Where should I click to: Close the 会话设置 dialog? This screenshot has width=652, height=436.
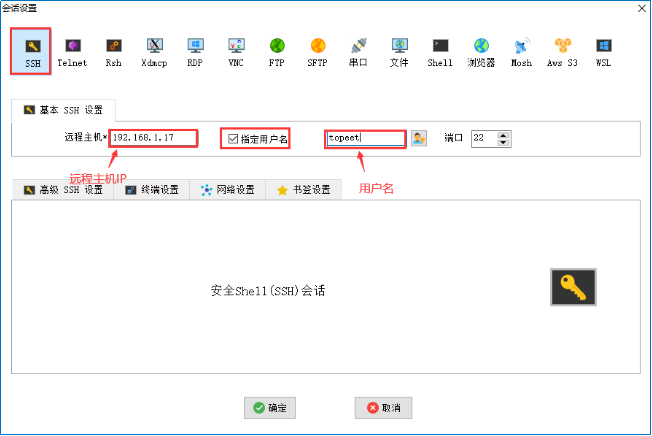pos(642,8)
